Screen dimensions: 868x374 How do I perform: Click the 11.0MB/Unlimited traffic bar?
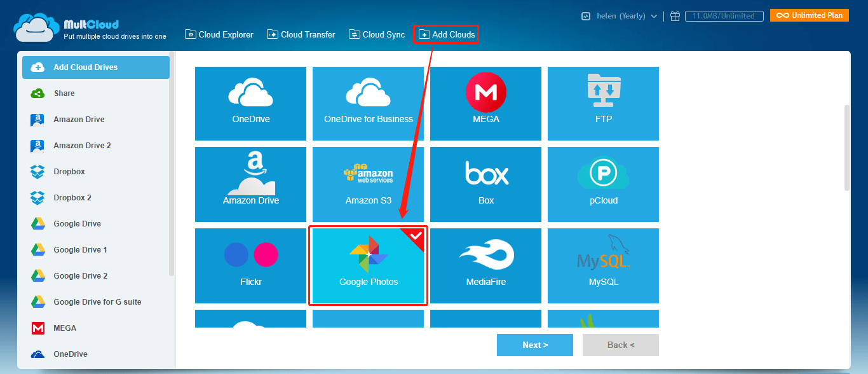pos(723,16)
